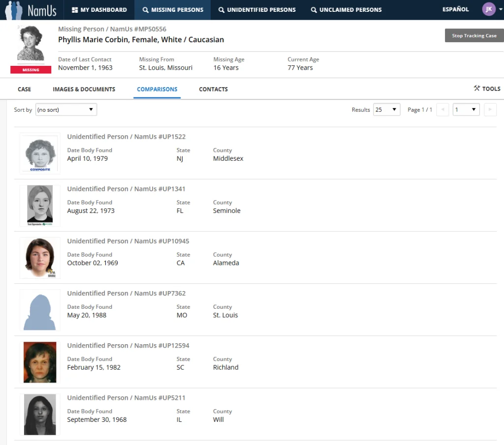Open the page number dropdown

(x=466, y=110)
